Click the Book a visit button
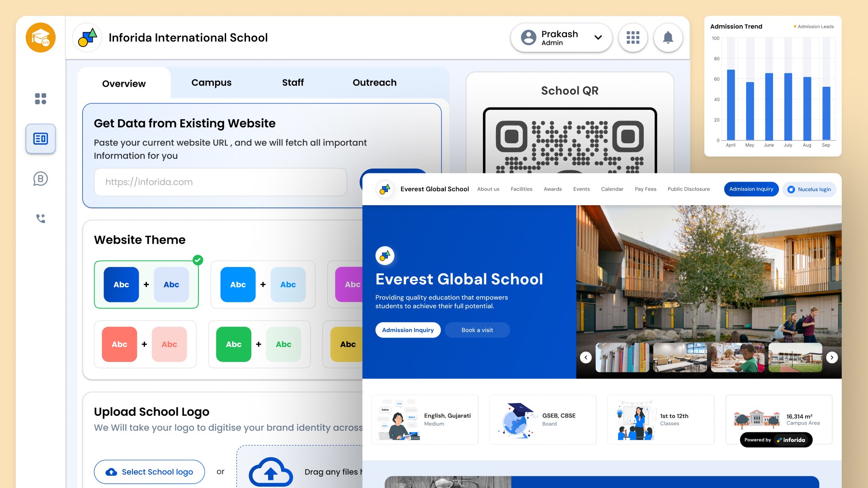868x488 pixels. [x=477, y=330]
